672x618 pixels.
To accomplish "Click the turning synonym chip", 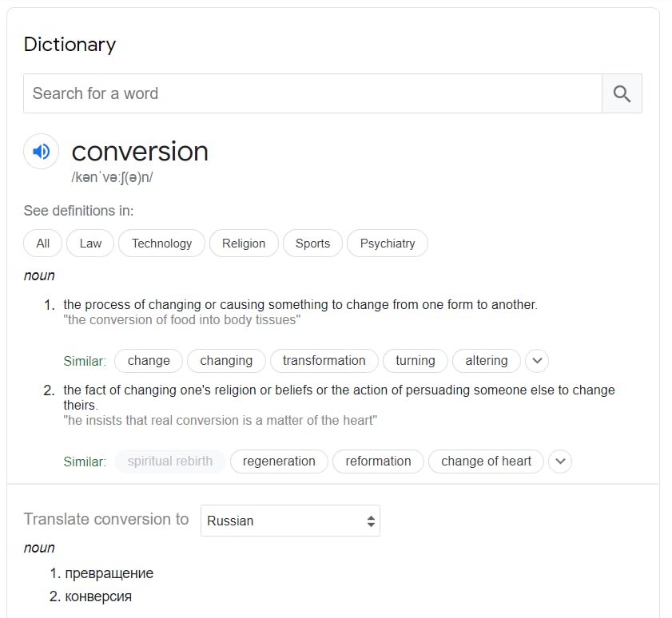I will click(416, 361).
